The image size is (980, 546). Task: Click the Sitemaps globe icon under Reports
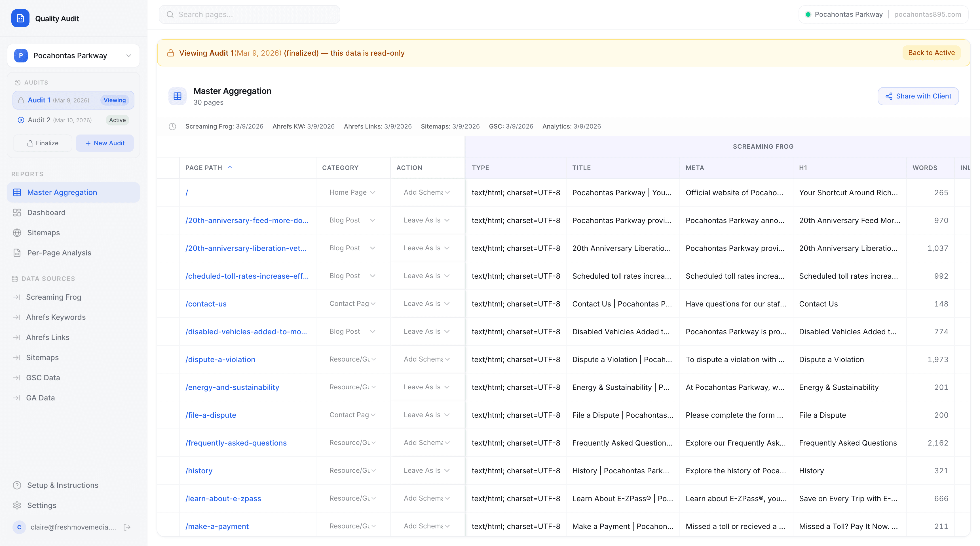(x=17, y=233)
